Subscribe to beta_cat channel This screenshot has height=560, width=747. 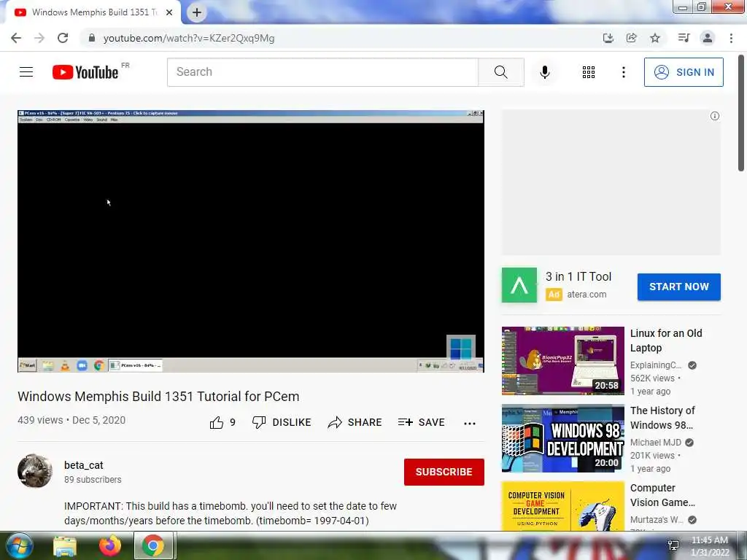point(444,472)
